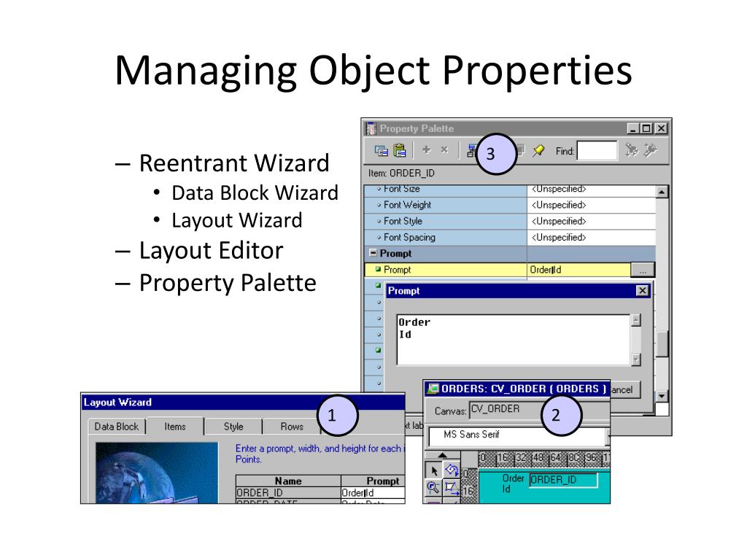The height and width of the screenshot is (560, 747).
Task: Click the Data Block Wizard bullet text
Action: coord(255,192)
